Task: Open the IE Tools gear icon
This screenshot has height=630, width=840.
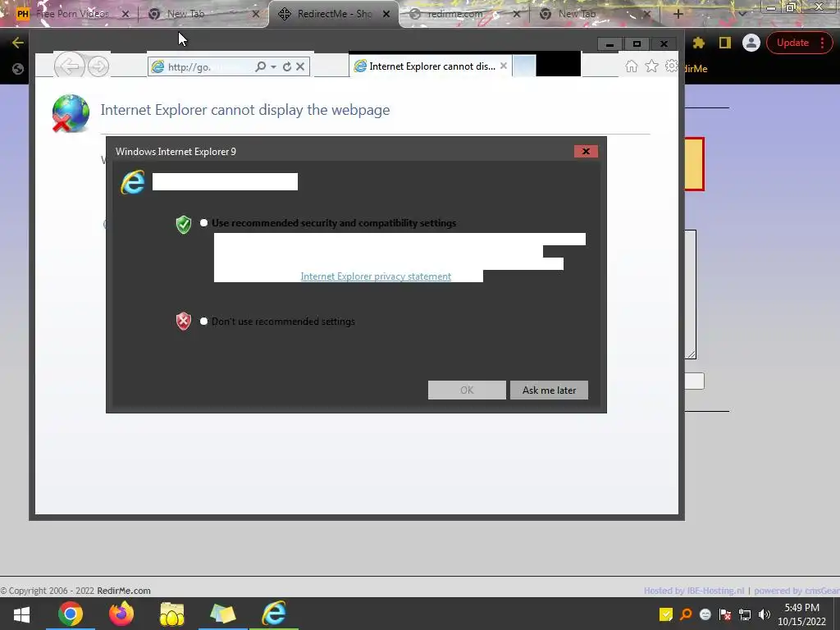Action: tap(671, 66)
